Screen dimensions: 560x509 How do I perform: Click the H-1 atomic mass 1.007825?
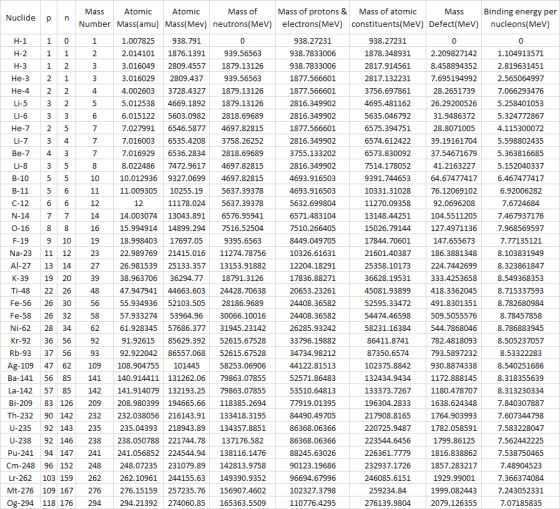click(138, 41)
